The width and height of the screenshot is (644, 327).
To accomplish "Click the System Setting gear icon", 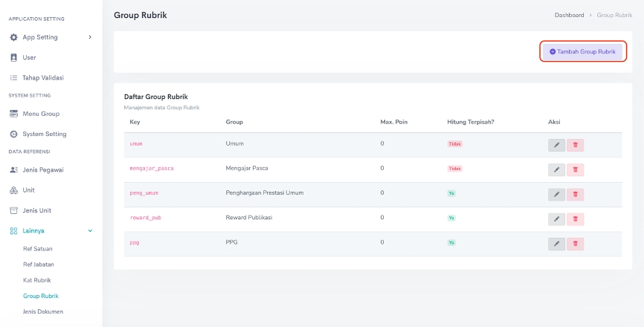I will coord(13,134).
